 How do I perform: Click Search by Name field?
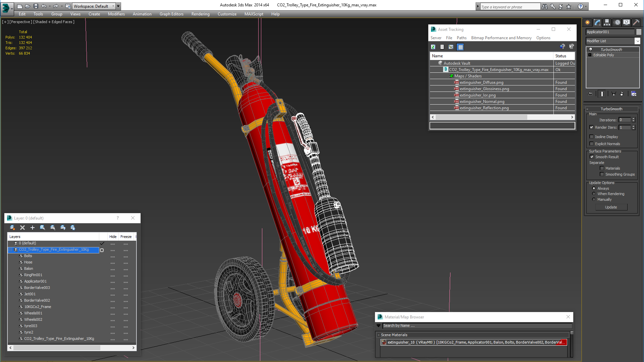[x=477, y=326]
